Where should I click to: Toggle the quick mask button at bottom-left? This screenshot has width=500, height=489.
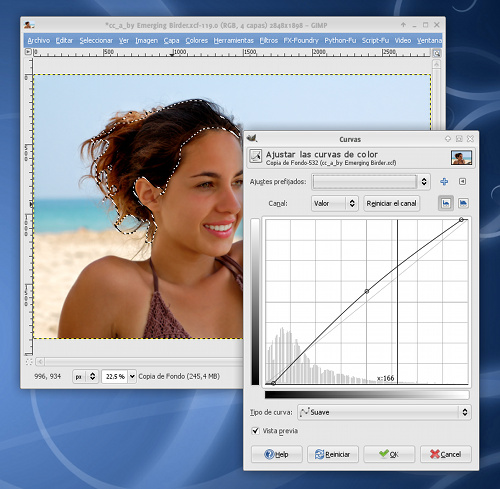(x=29, y=362)
